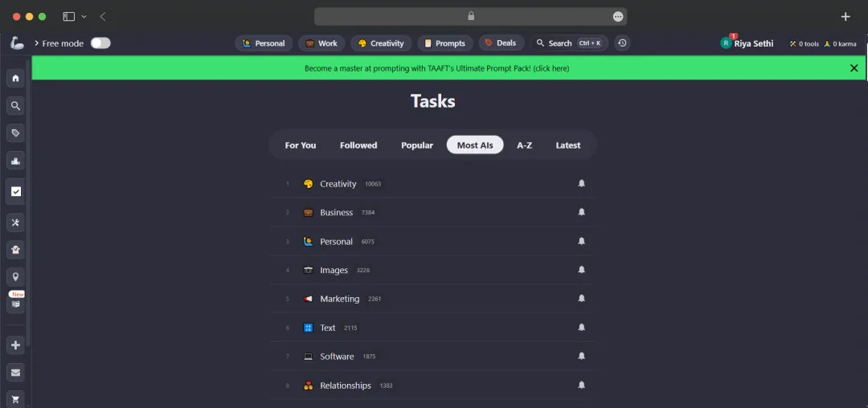
Task: Open the sidebar icon marked New
Action: click(x=15, y=303)
